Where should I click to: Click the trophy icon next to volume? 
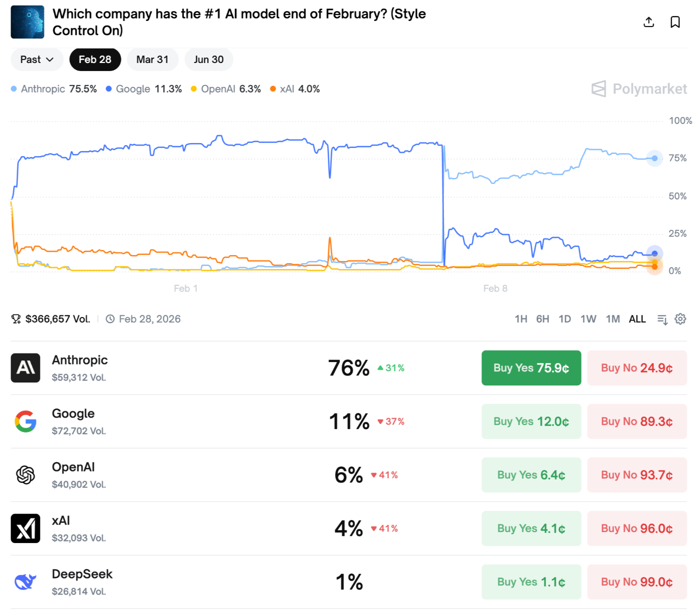[x=15, y=318]
